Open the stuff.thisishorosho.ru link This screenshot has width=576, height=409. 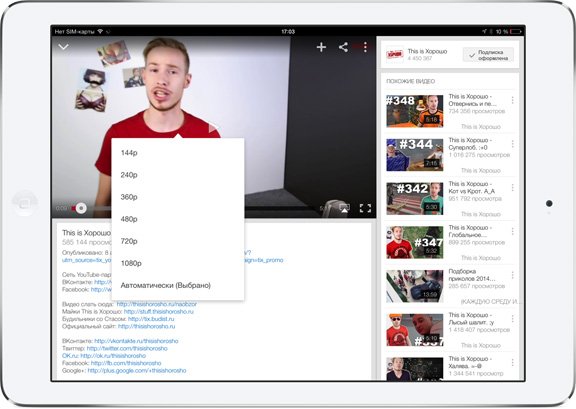tap(159, 312)
